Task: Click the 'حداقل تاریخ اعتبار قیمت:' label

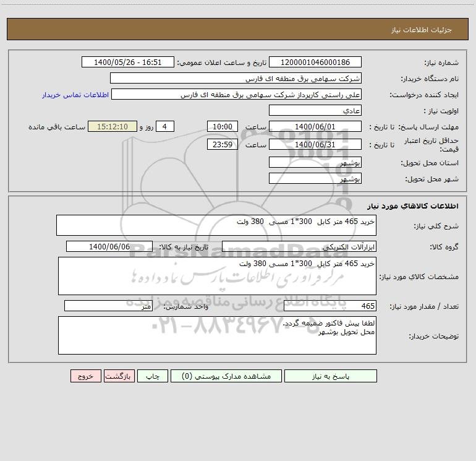Action: coord(431,145)
